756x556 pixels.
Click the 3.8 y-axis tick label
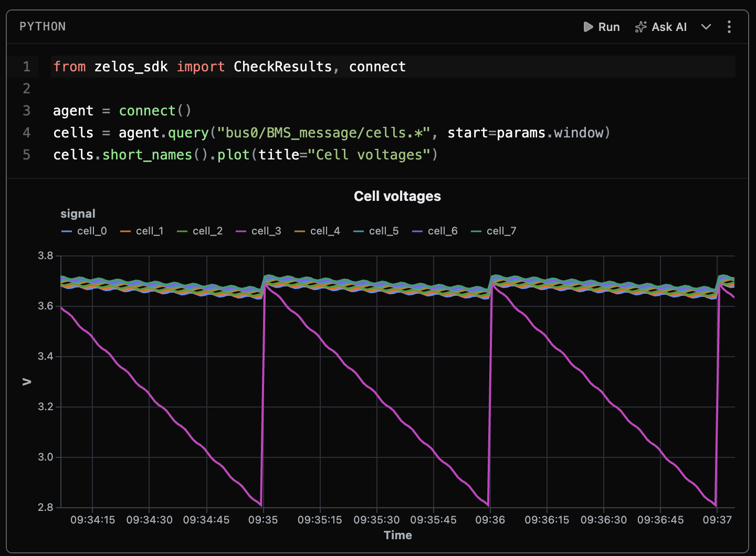46,256
